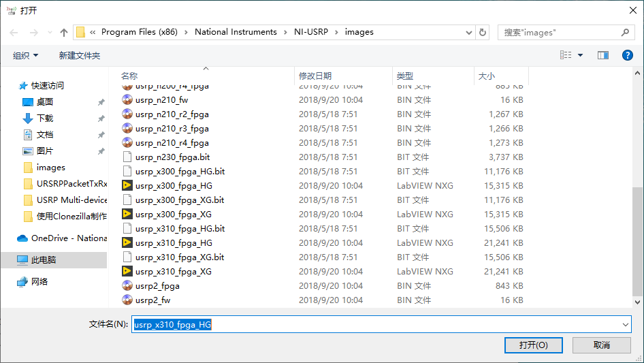Open the help question mark icon
The image size is (644, 363).
[x=627, y=55]
